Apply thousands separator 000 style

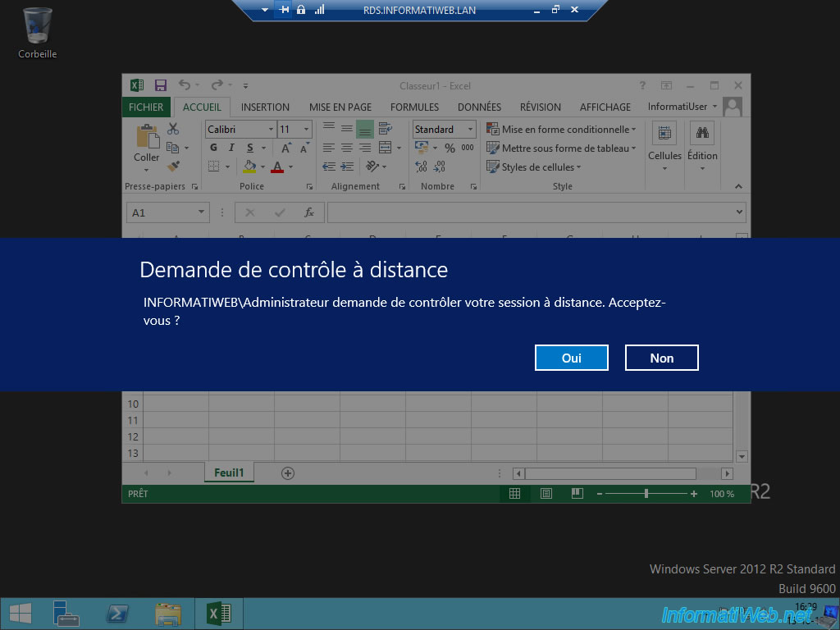(467, 148)
